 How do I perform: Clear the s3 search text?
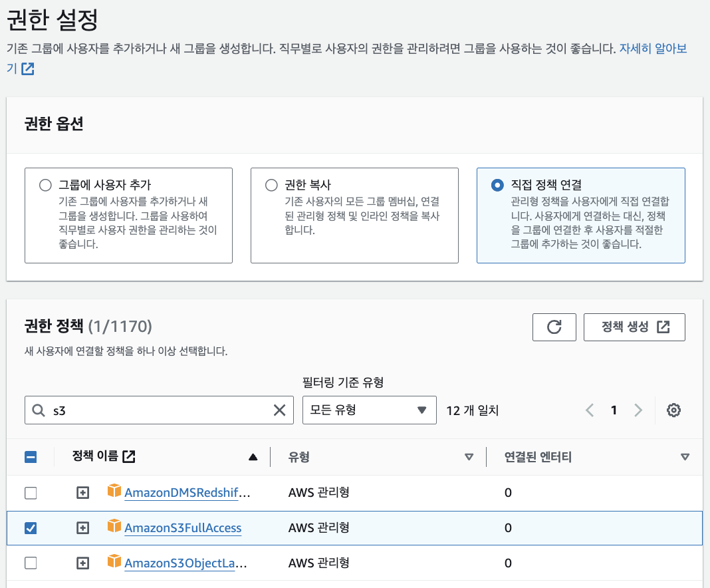pos(279,410)
